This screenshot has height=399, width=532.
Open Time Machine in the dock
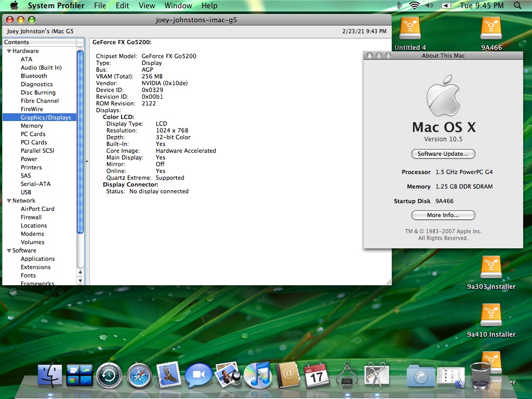pyautogui.click(x=109, y=375)
